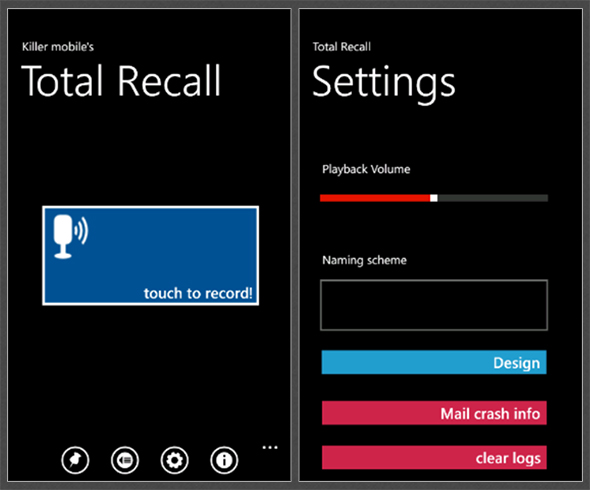Screen dimensions: 590x490
Task: Open the recordings list icon
Action: [125, 460]
